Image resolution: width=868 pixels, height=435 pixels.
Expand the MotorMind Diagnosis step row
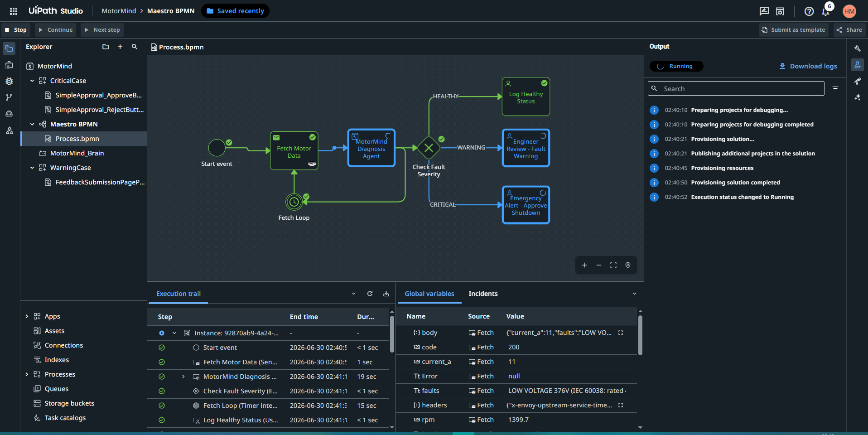pos(183,377)
